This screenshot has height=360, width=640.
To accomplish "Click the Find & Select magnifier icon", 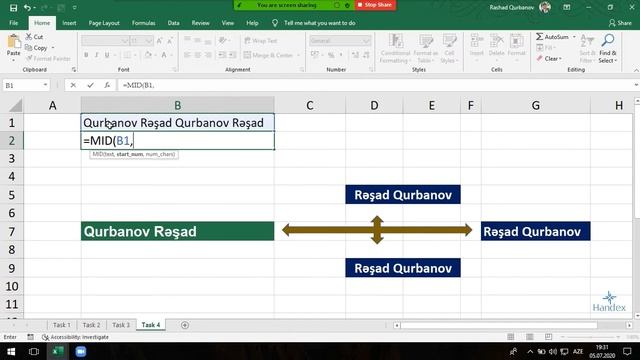I will tap(608, 40).
